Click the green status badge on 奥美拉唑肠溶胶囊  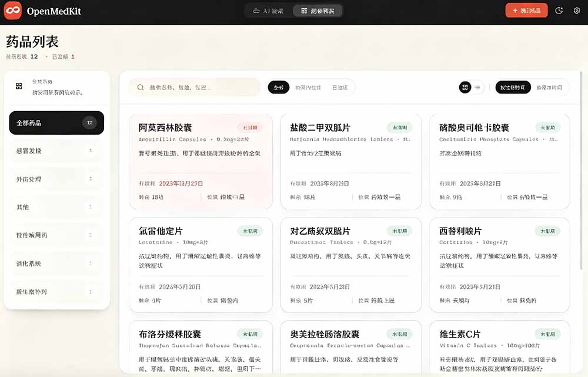399,334
